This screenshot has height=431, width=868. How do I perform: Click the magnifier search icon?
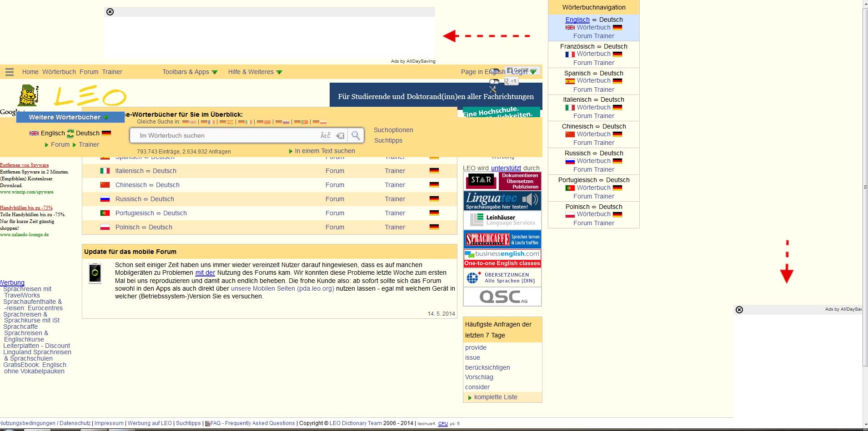tap(356, 135)
